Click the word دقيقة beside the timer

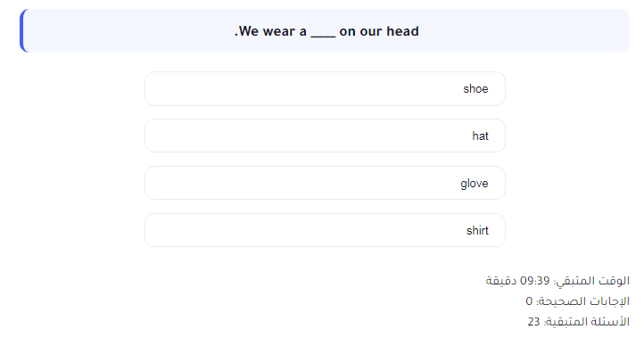click(501, 281)
